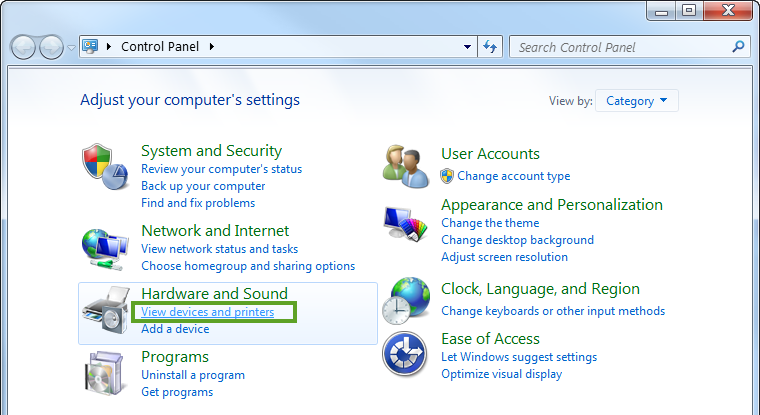Open Change desktop background link
760x415 pixels.
(x=517, y=240)
